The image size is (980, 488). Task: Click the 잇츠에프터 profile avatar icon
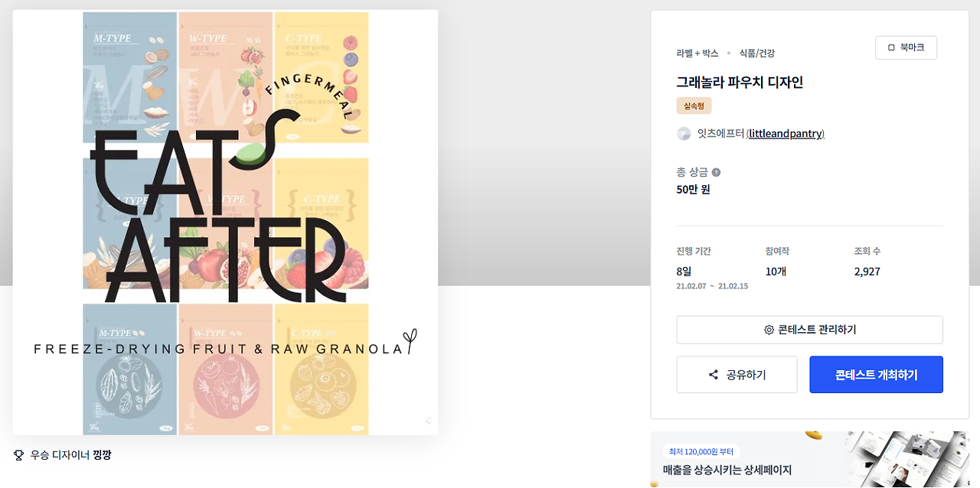point(684,134)
